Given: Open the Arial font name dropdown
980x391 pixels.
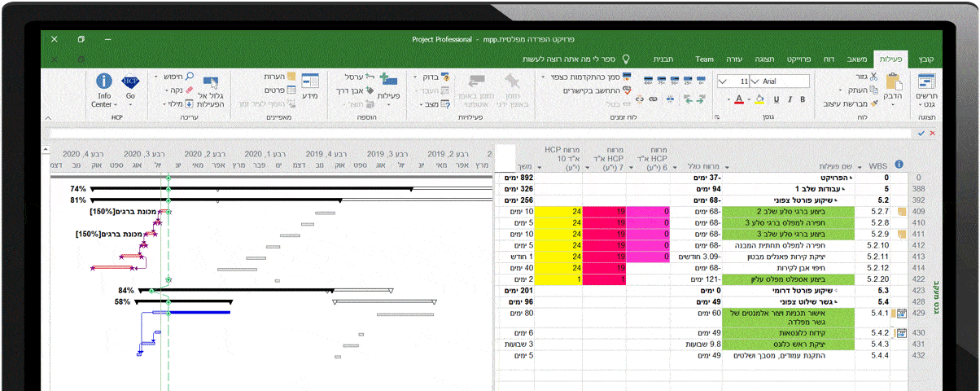Looking at the screenshot, I should click(754, 81).
